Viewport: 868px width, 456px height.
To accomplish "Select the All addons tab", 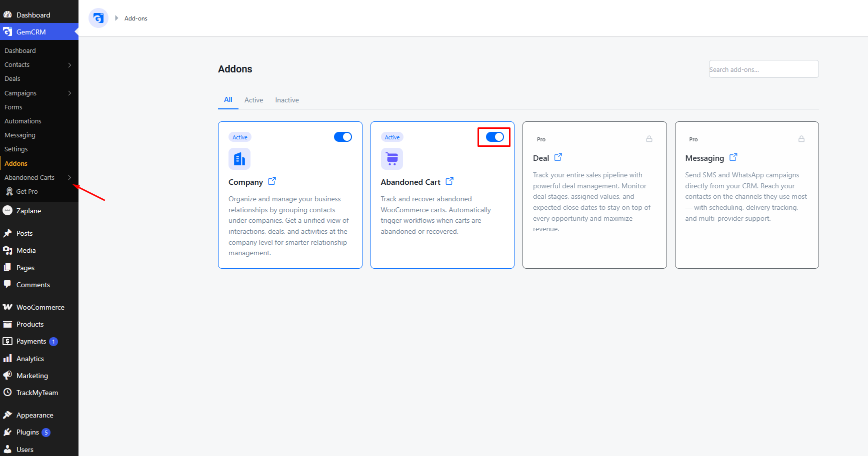I will coord(228,100).
